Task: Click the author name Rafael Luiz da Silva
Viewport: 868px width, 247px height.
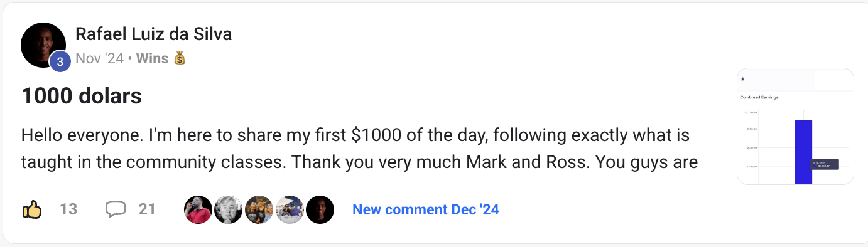Action: 153,34
